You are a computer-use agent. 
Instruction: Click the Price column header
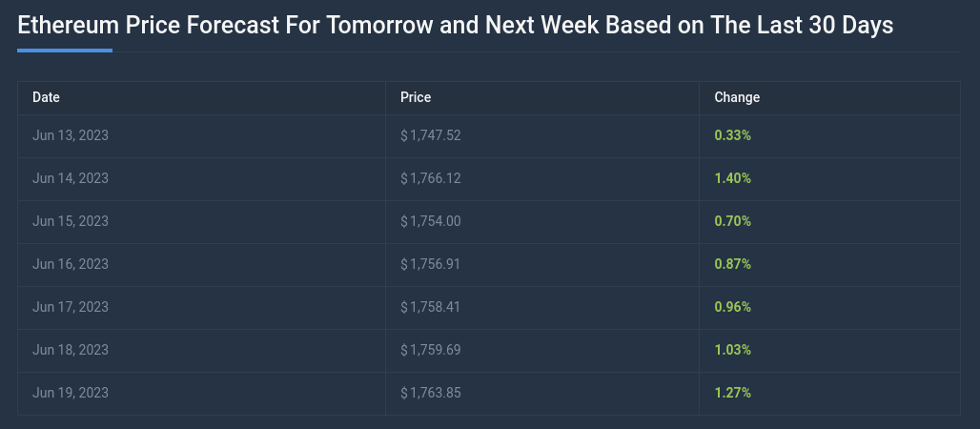coord(416,97)
